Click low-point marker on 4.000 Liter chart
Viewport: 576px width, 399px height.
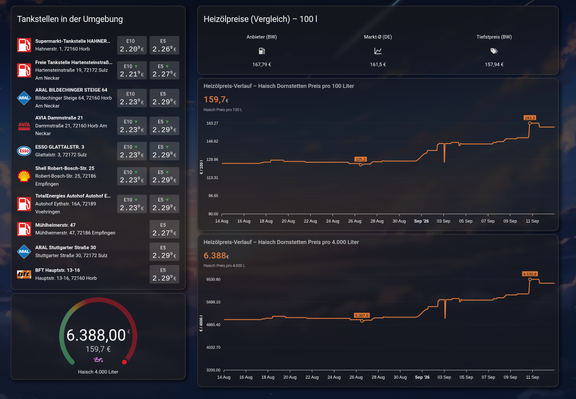click(361, 321)
